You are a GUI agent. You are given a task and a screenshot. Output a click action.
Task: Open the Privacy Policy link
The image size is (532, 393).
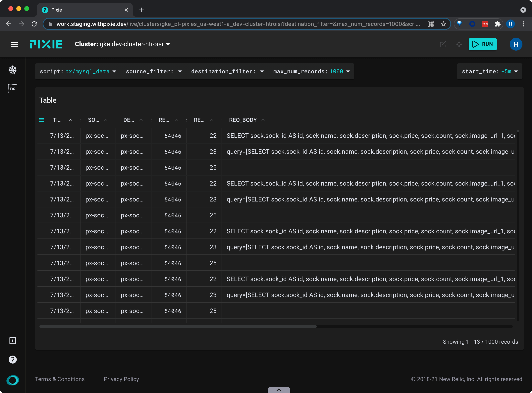tap(121, 379)
